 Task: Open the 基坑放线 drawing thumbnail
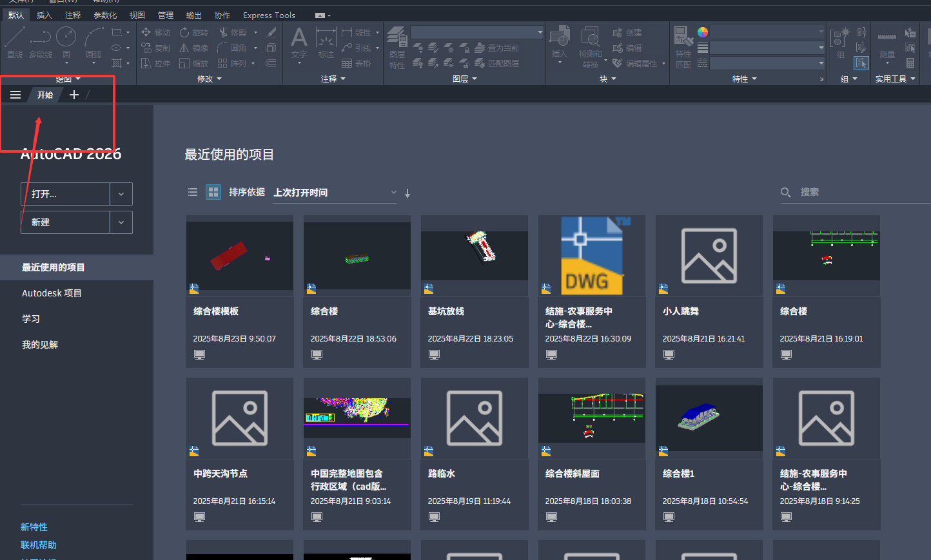click(474, 255)
